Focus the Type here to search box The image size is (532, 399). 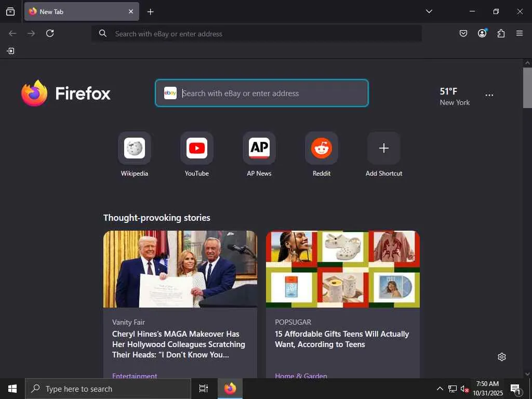pyautogui.click(x=108, y=389)
